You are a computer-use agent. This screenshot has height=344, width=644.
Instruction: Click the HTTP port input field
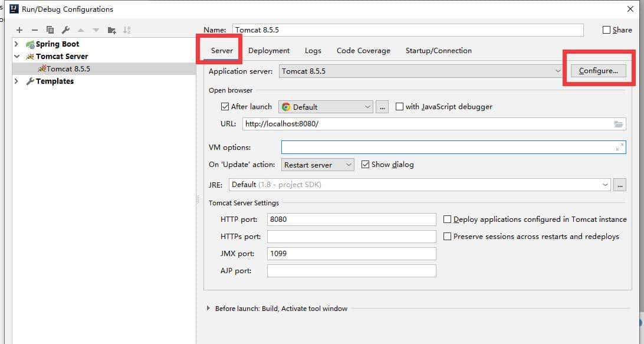(x=351, y=219)
